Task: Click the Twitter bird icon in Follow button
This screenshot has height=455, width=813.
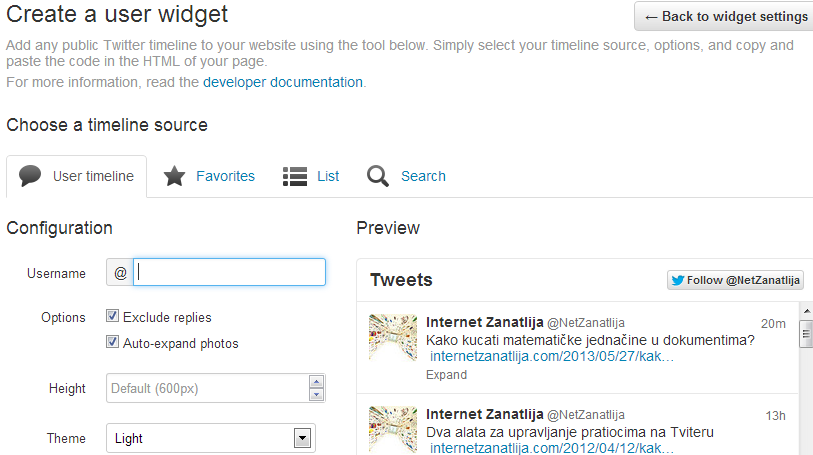Action: point(678,280)
